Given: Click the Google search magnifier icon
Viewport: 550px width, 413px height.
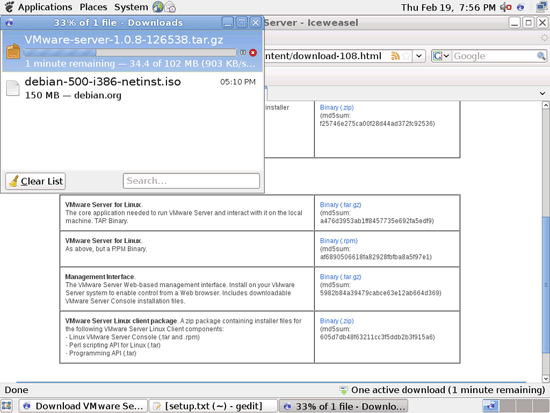Looking at the screenshot, I should [541, 56].
